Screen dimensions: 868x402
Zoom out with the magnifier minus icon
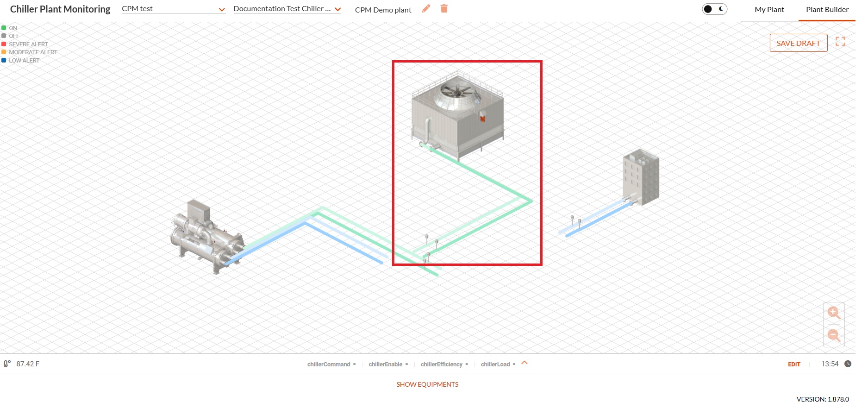point(834,335)
